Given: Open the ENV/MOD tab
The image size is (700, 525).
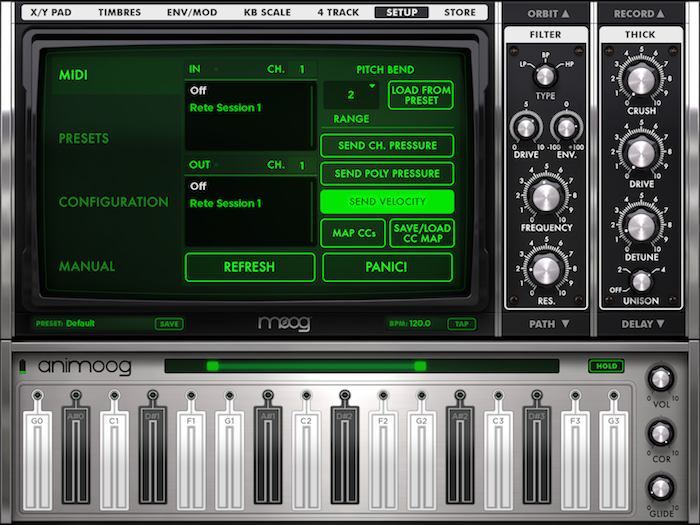Looking at the screenshot, I should [192, 12].
